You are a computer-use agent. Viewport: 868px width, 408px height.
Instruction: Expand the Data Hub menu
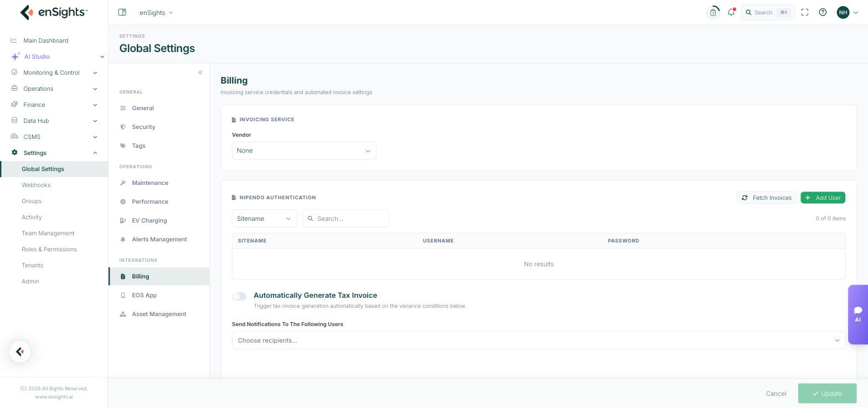(54, 121)
